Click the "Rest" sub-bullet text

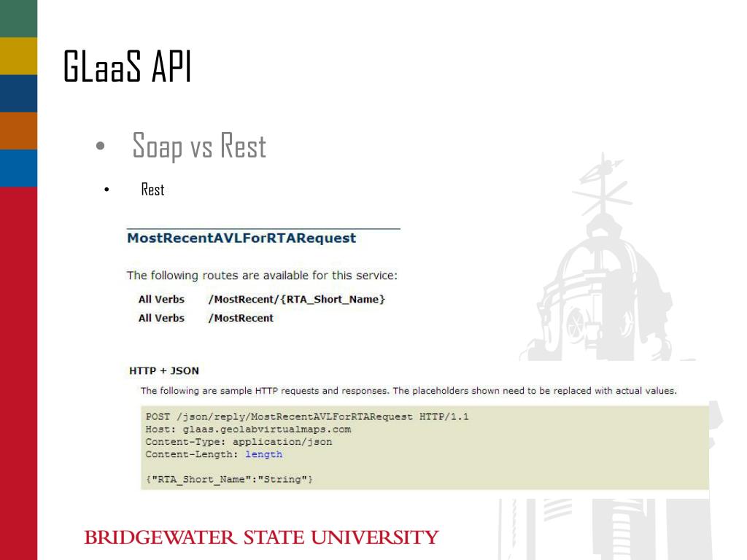click(x=152, y=190)
